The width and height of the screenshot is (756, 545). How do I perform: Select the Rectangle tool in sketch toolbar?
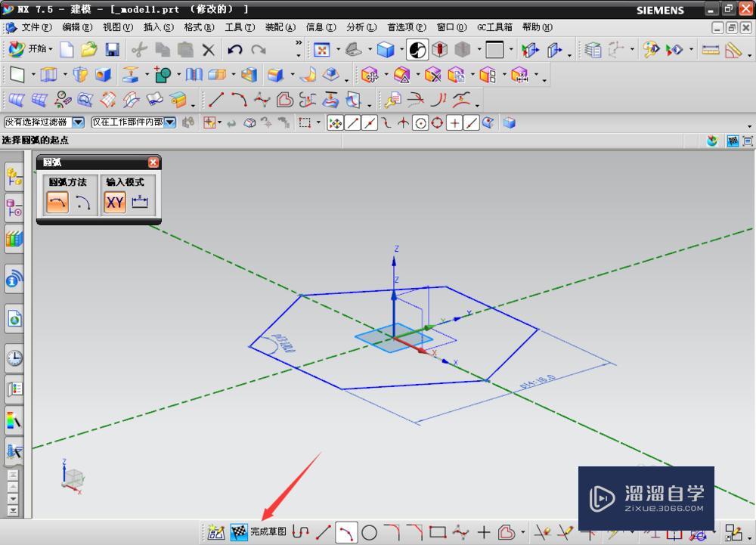(438, 532)
